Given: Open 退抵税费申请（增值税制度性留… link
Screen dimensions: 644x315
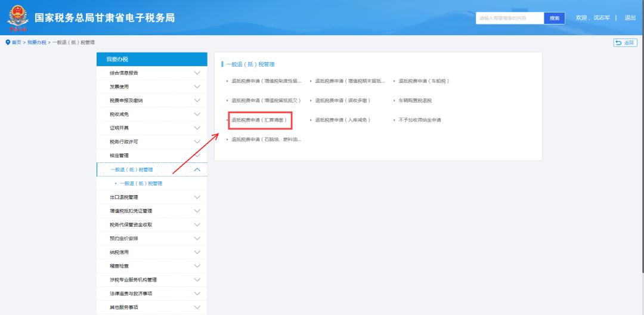Looking at the screenshot, I should [266, 81].
